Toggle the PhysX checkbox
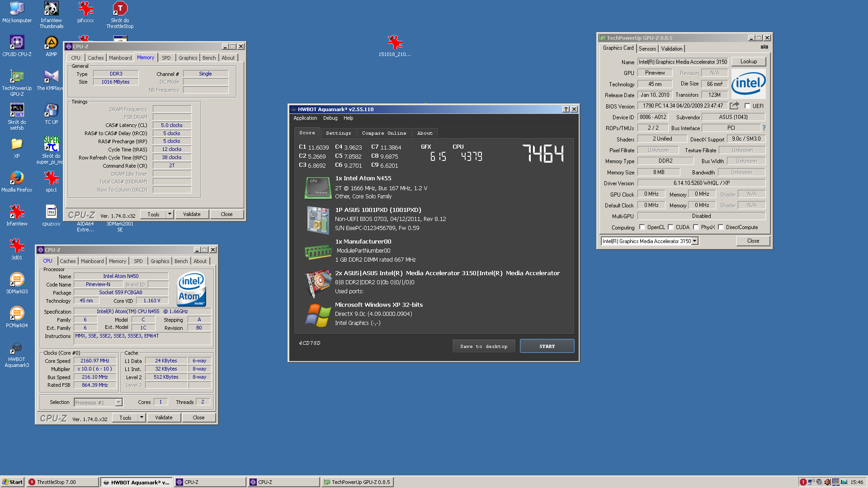 (x=696, y=227)
